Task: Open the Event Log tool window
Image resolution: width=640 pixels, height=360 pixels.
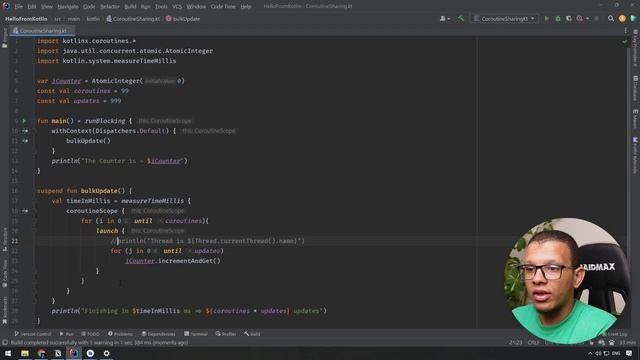Action: (615, 334)
